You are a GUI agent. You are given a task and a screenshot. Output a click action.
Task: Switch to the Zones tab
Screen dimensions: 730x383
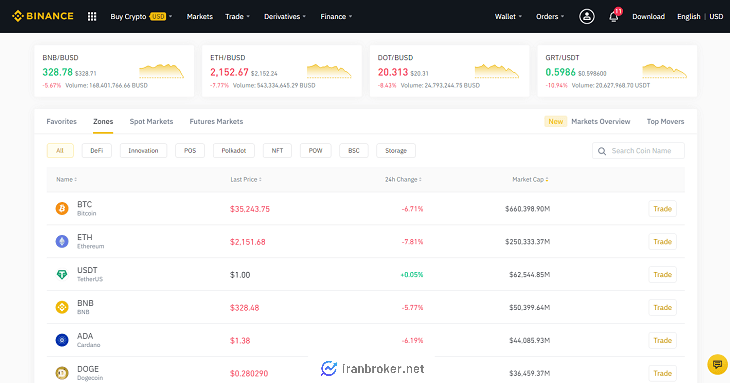103,121
